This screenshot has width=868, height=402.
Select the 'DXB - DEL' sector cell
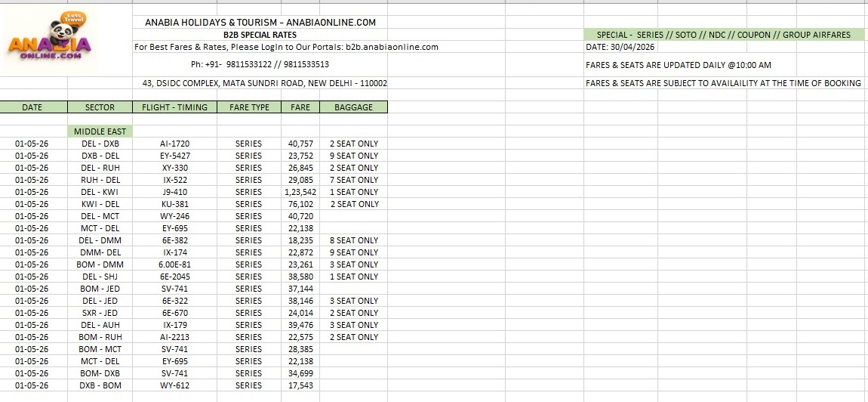coord(100,156)
